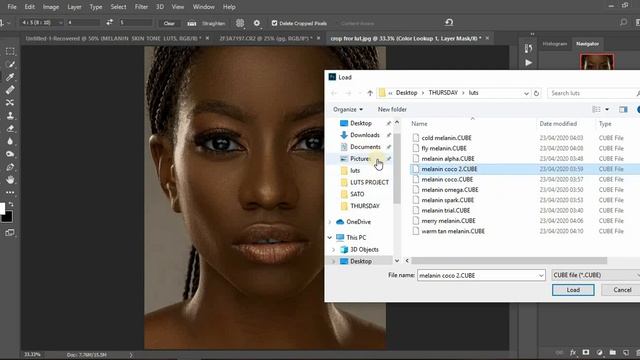Screen dimensions: 640x360
Task: Open the Image menu
Action: [51, 7]
